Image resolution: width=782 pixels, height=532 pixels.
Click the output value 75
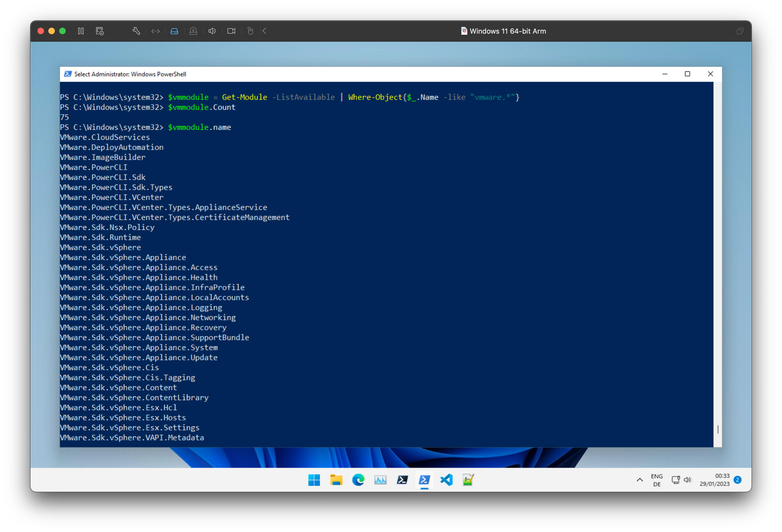(64, 117)
